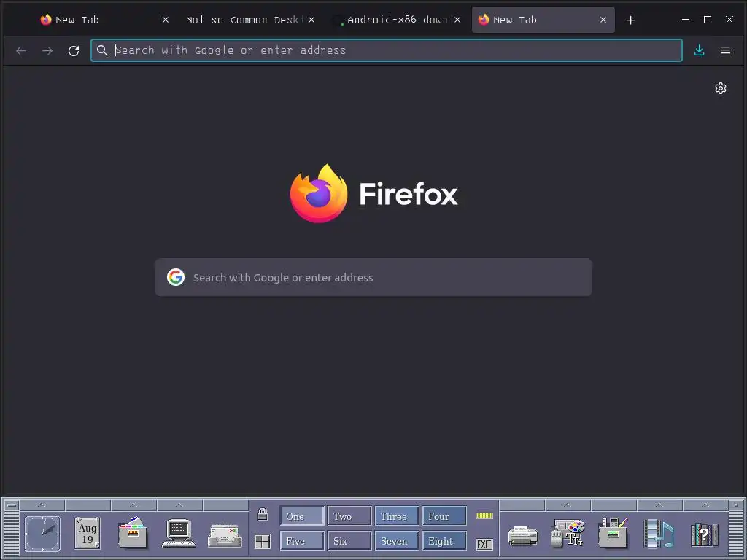This screenshot has width=747, height=560.
Task: Click the magnifier icon in address bar
Action: coord(102,50)
